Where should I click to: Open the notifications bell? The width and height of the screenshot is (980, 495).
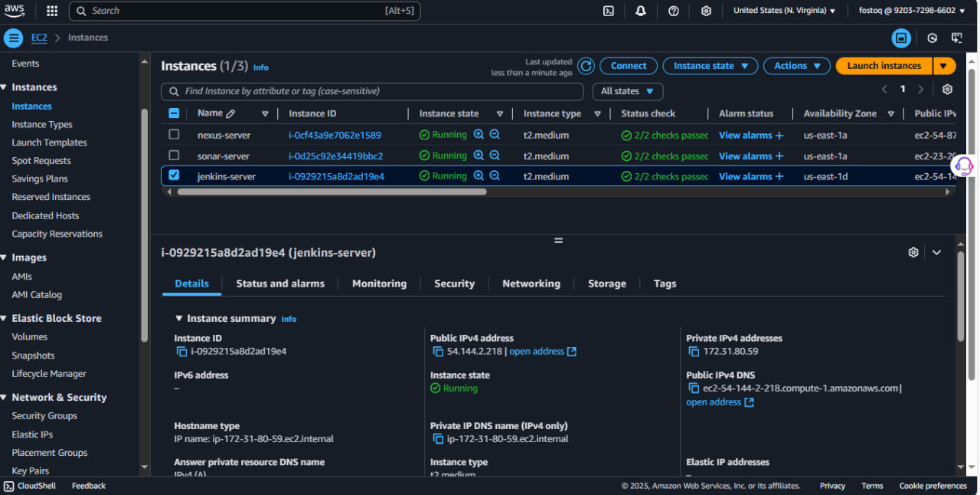[641, 11]
